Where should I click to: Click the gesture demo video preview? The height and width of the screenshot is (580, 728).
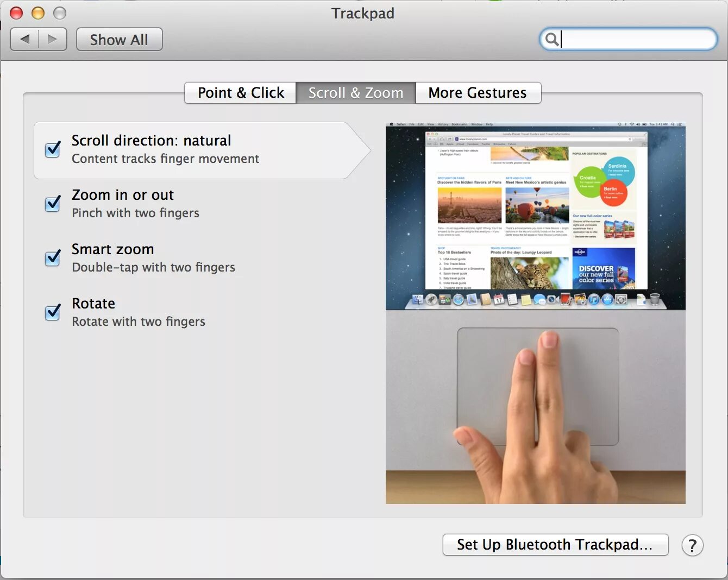pyautogui.click(x=535, y=313)
